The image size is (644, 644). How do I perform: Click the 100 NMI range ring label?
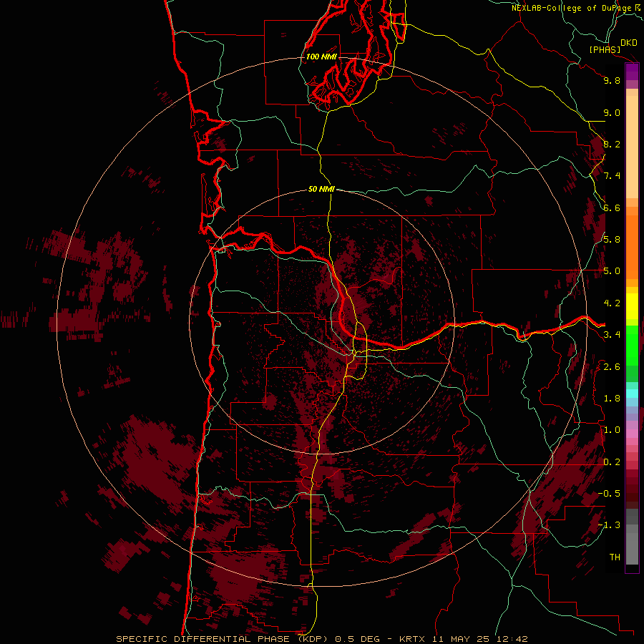321,57
